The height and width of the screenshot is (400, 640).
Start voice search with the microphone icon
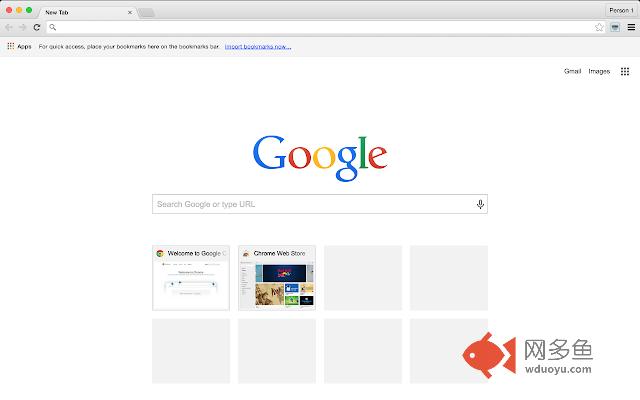[x=480, y=204]
